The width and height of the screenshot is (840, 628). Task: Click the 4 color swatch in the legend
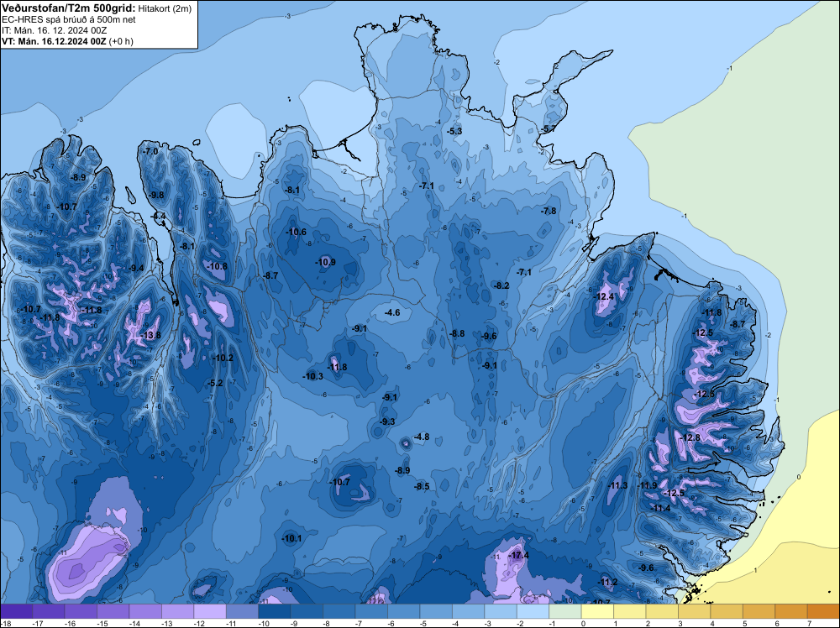point(727,611)
